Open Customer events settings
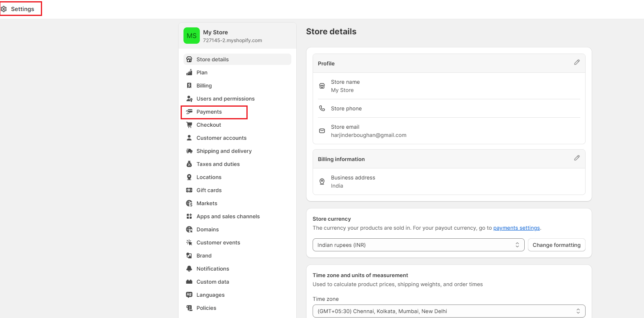Screen dimensions: 644x318 click(237, 242)
